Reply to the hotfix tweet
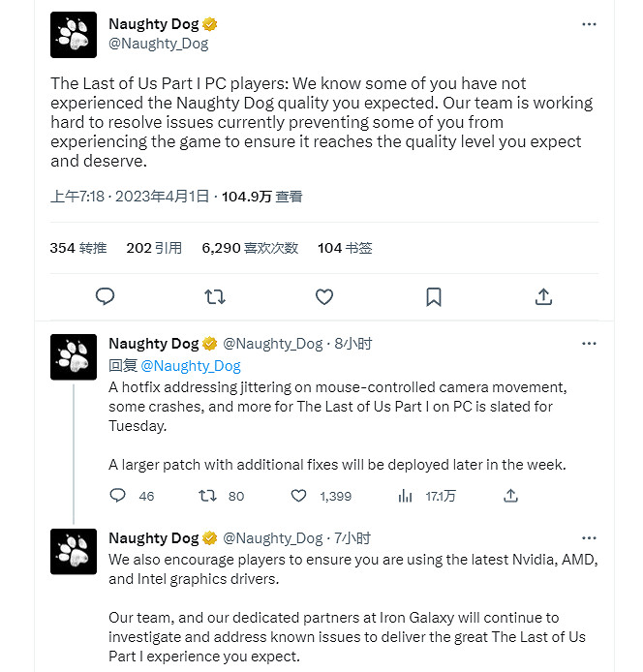Screen dimensions: 643x672 click(x=118, y=496)
